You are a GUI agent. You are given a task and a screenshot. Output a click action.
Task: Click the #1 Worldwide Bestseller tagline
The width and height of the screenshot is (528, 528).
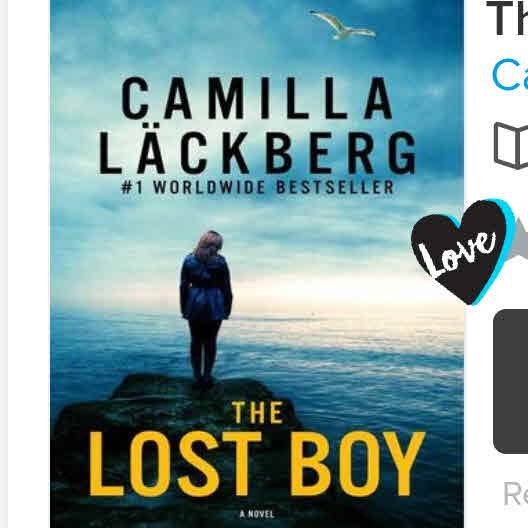[x=258, y=187]
